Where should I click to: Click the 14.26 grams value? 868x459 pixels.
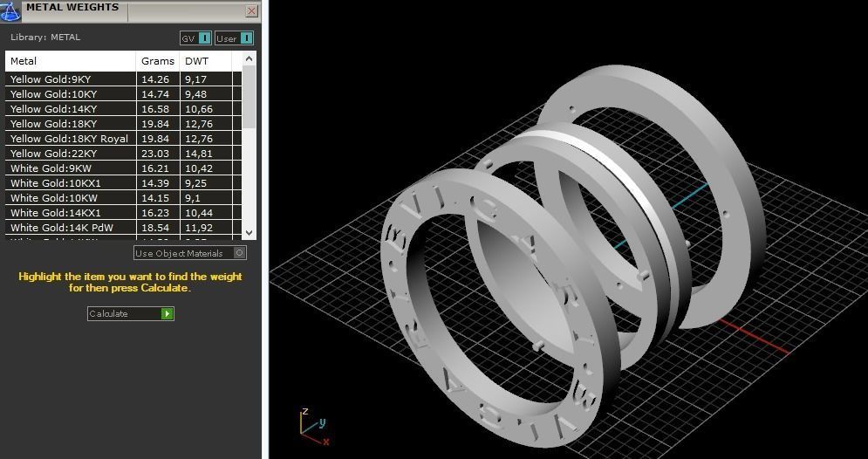click(x=155, y=79)
